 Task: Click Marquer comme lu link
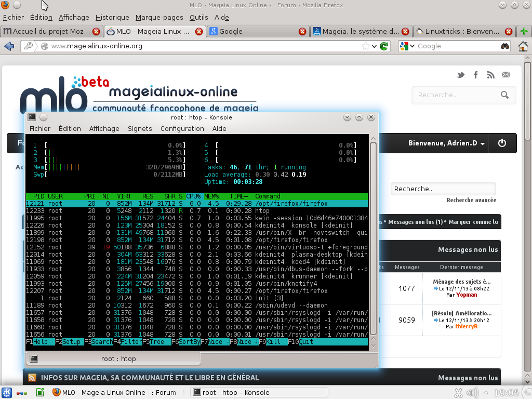point(473,222)
